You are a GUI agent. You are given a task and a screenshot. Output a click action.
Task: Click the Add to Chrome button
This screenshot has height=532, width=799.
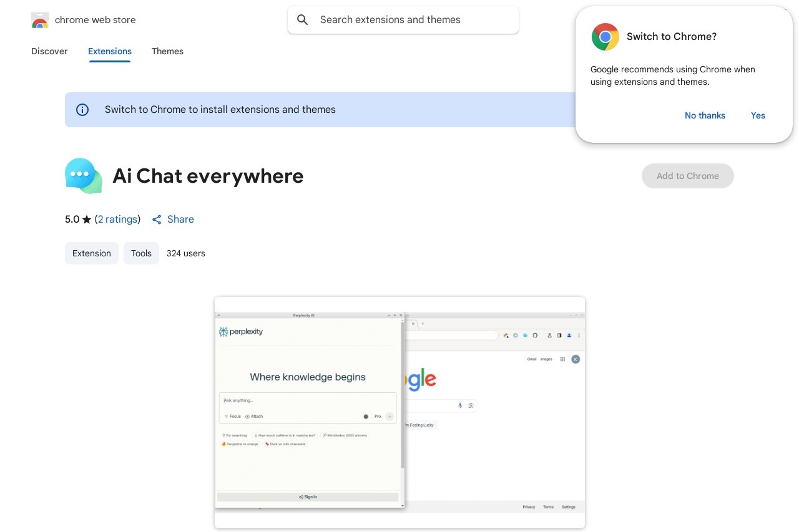[688, 176]
